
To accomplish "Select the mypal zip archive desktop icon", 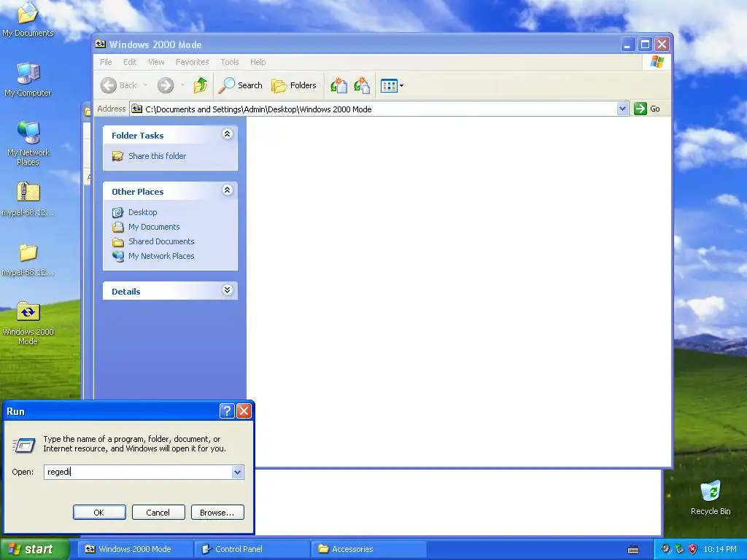I will [x=28, y=199].
